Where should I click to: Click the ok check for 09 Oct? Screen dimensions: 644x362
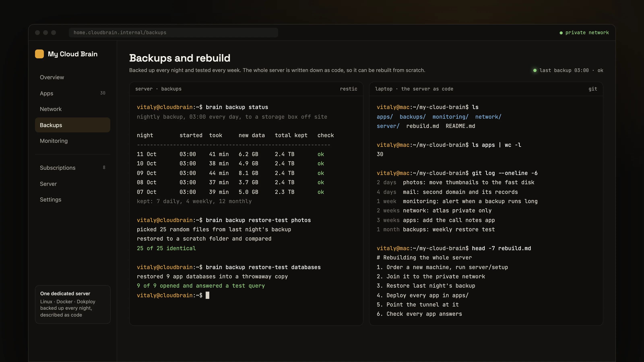pyautogui.click(x=321, y=173)
